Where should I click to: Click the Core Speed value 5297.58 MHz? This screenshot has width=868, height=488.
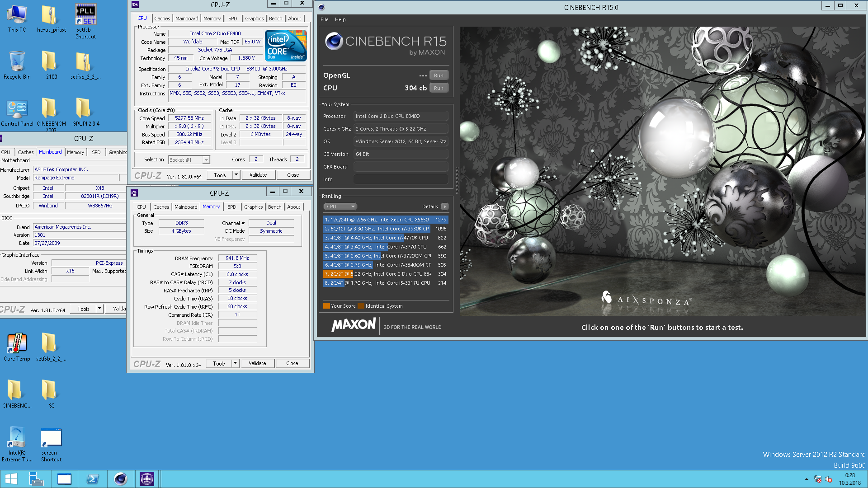189,118
